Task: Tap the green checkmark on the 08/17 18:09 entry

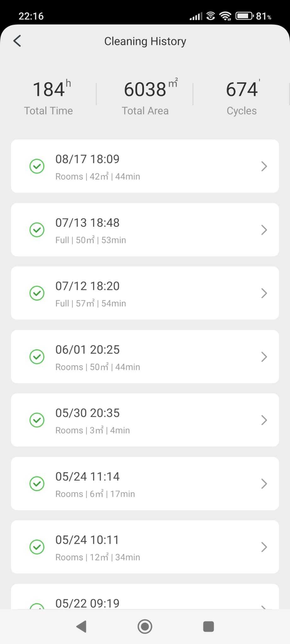Action: coord(37,166)
